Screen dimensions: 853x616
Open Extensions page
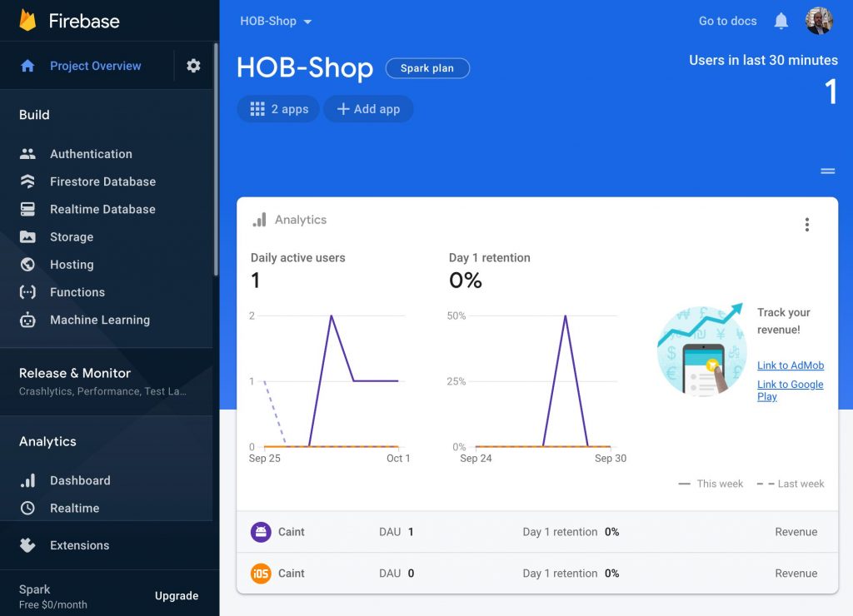(79, 545)
